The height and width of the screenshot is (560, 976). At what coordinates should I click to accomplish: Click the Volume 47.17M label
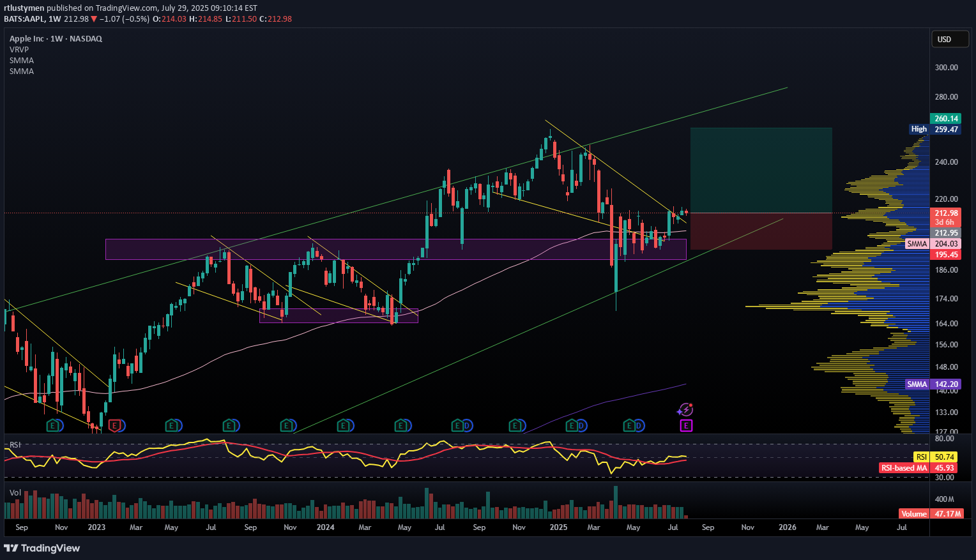pos(931,514)
